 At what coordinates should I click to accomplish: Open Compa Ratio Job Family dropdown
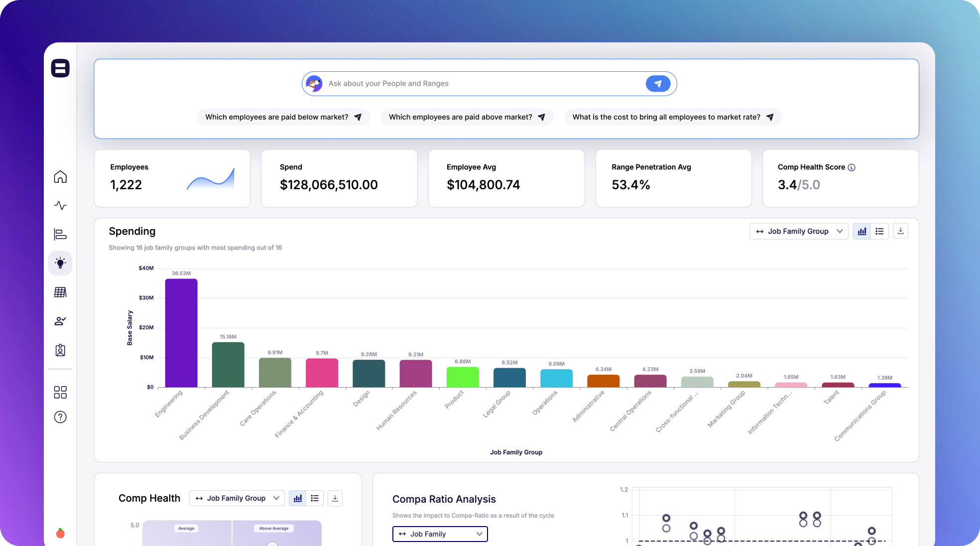[440, 534]
